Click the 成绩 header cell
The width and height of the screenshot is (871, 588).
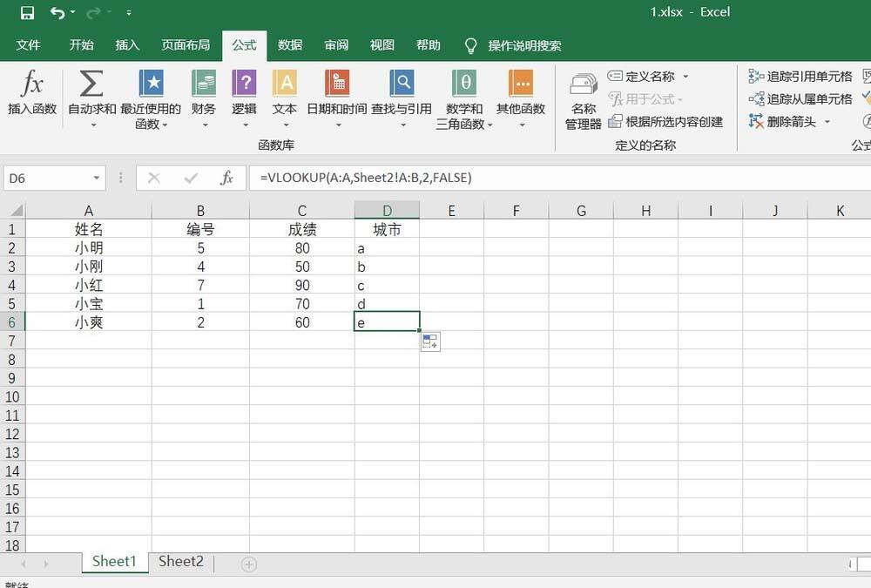(302, 229)
